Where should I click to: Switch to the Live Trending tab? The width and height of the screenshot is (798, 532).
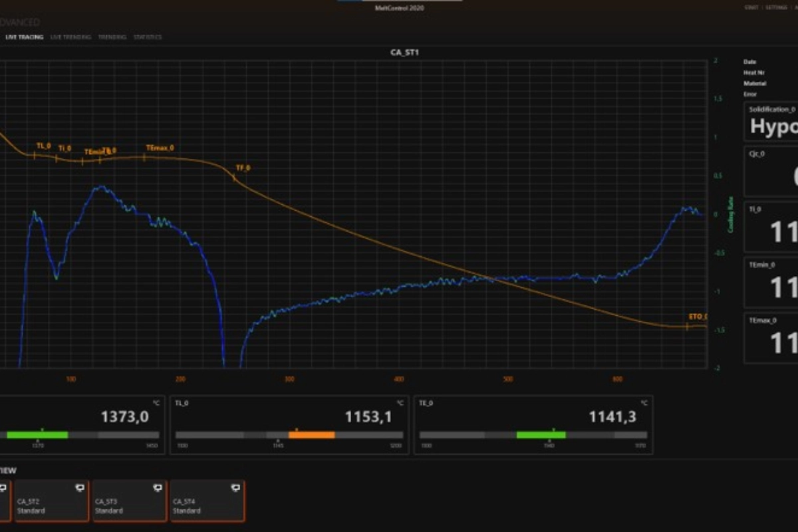70,37
